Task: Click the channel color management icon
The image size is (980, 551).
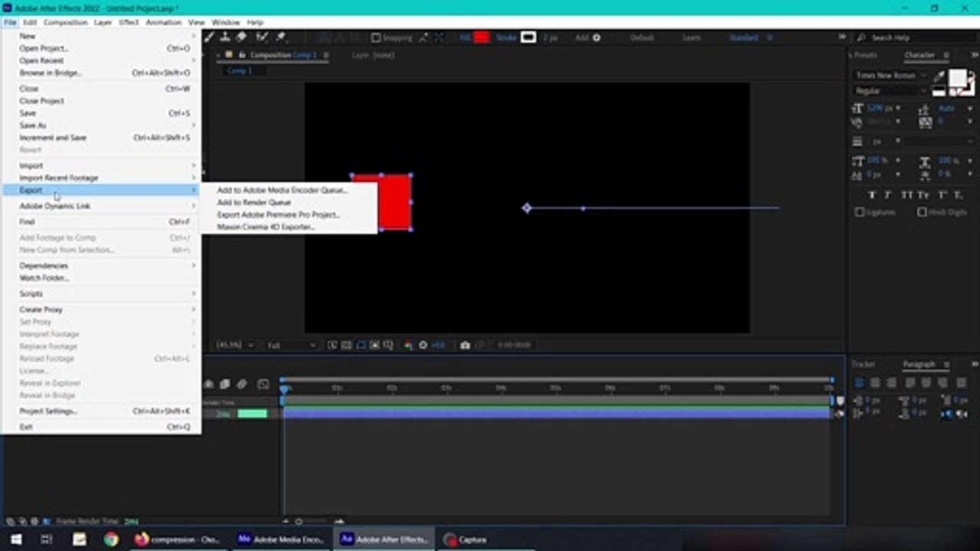Action: [x=408, y=345]
